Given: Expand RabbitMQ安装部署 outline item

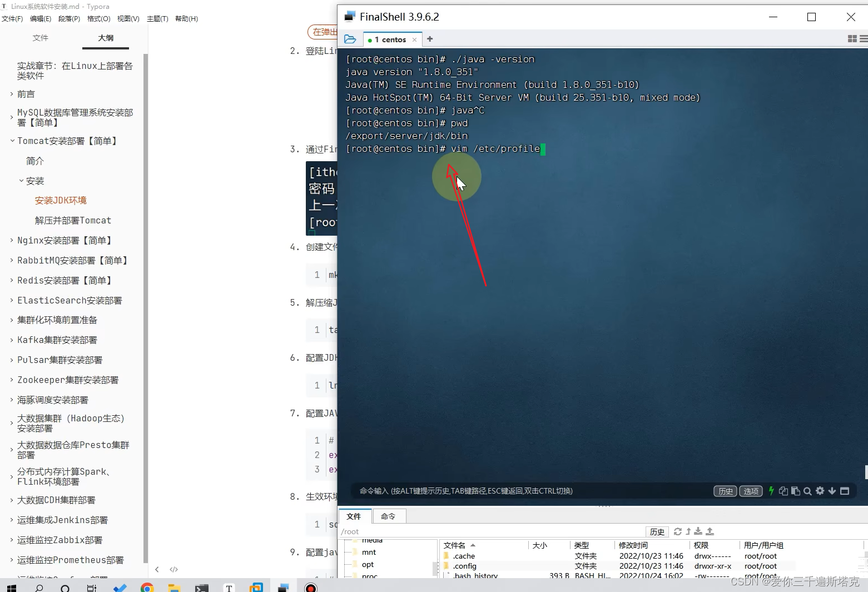Looking at the screenshot, I should (12, 260).
